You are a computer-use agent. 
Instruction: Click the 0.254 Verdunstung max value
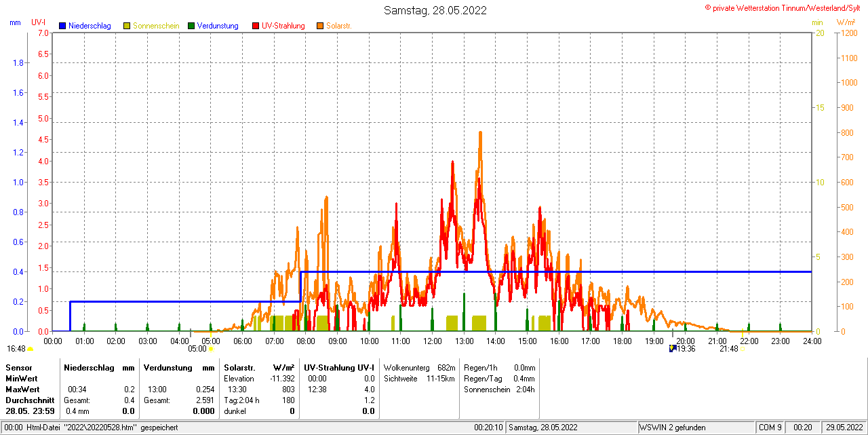(204, 390)
